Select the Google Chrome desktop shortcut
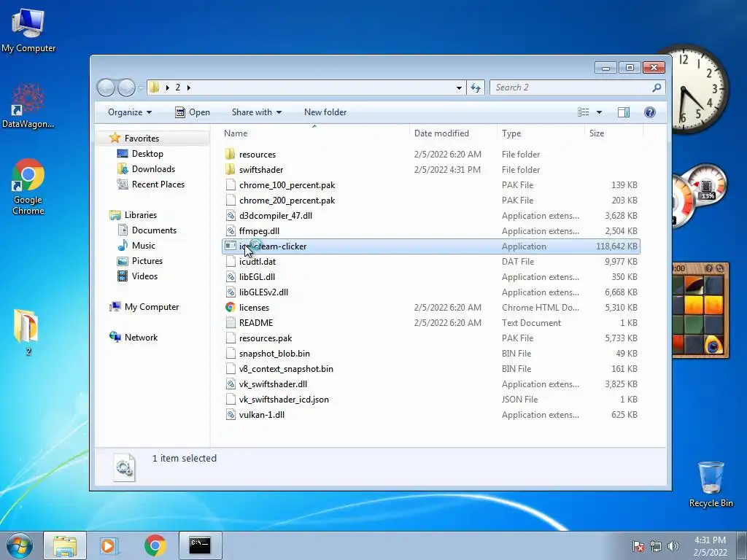Image resolution: width=747 pixels, height=560 pixels. point(28,186)
